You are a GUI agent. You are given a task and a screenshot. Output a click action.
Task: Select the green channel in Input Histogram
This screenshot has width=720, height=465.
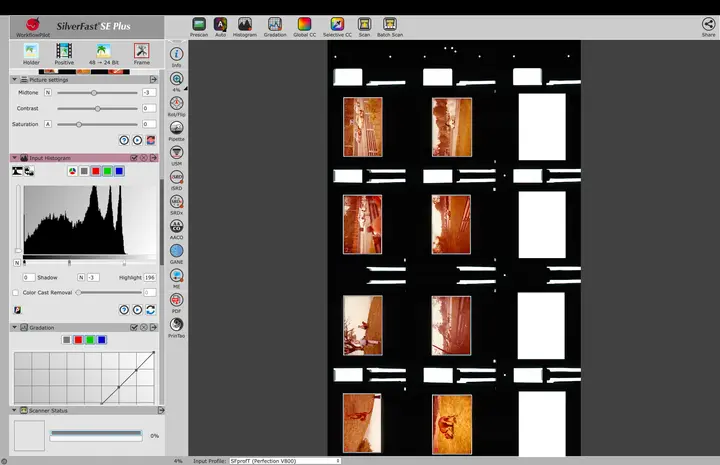[x=107, y=171]
